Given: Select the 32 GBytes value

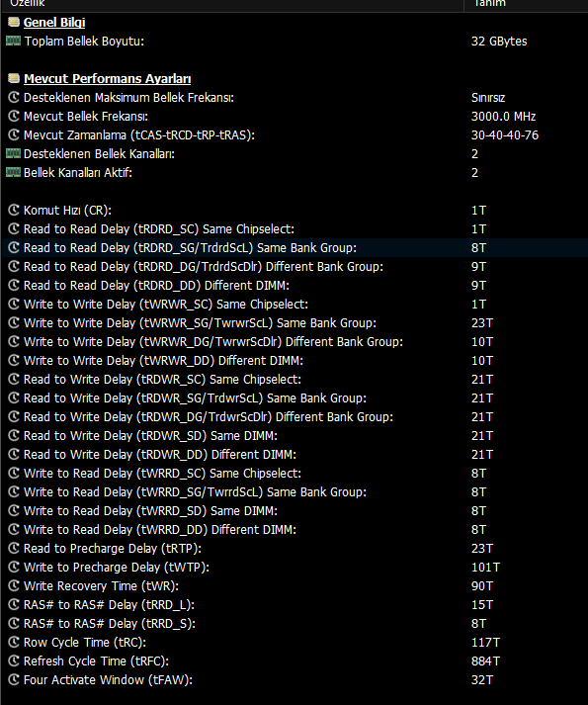Looking at the screenshot, I should 499,42.
